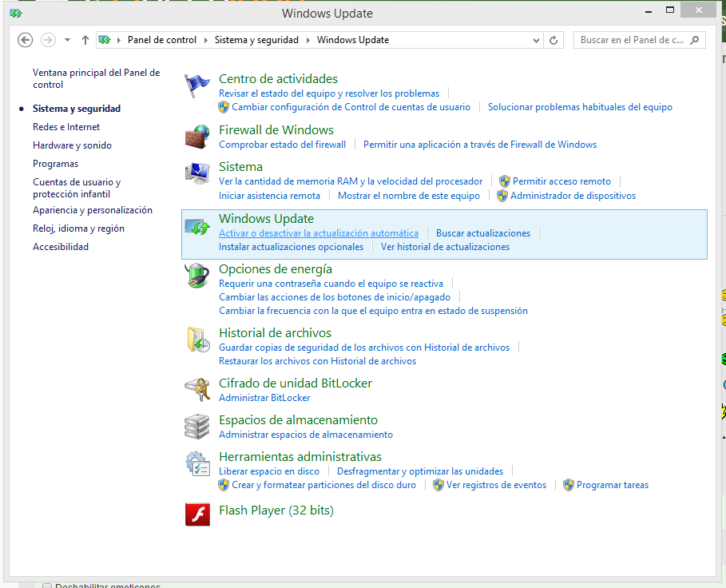Minimize the Windows Update window
The height and width of the screenshot is (588, 726).
click(x=649, y=10)
